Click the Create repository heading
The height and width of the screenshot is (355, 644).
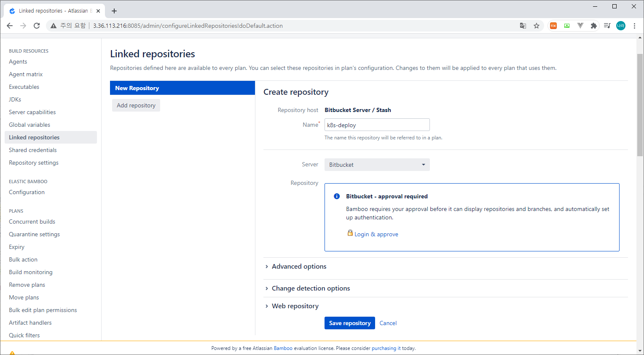click(296, 92)
